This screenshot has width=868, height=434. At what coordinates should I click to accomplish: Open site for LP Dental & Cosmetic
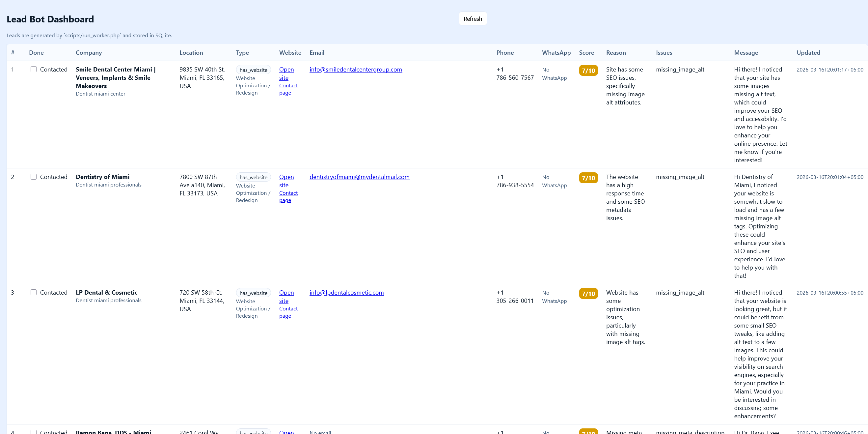[286, 297]
